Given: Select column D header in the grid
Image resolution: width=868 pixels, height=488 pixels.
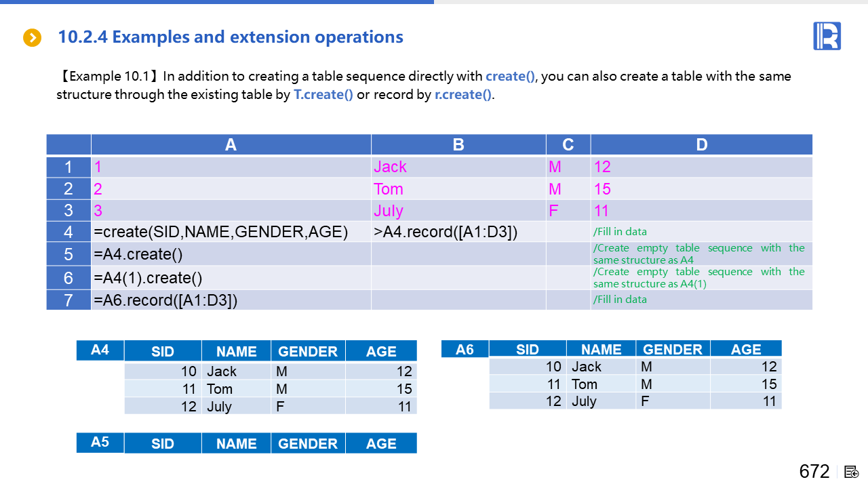Looking at the screenshot, I should [x=701, y=144].
